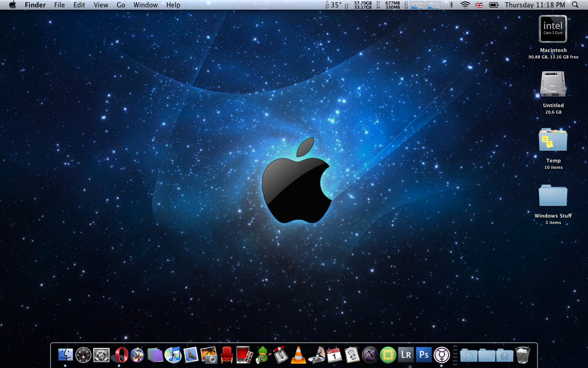This screenshot has width=588, height=368.
Task: Select the Macintosh drive on desktop
Action: coord(553,29)
